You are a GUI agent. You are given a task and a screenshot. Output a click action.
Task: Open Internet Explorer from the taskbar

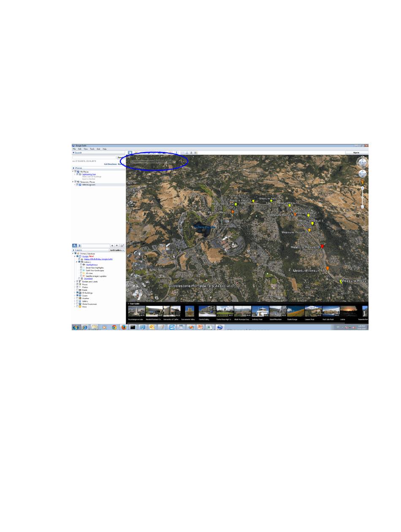[x=85, y=327]
